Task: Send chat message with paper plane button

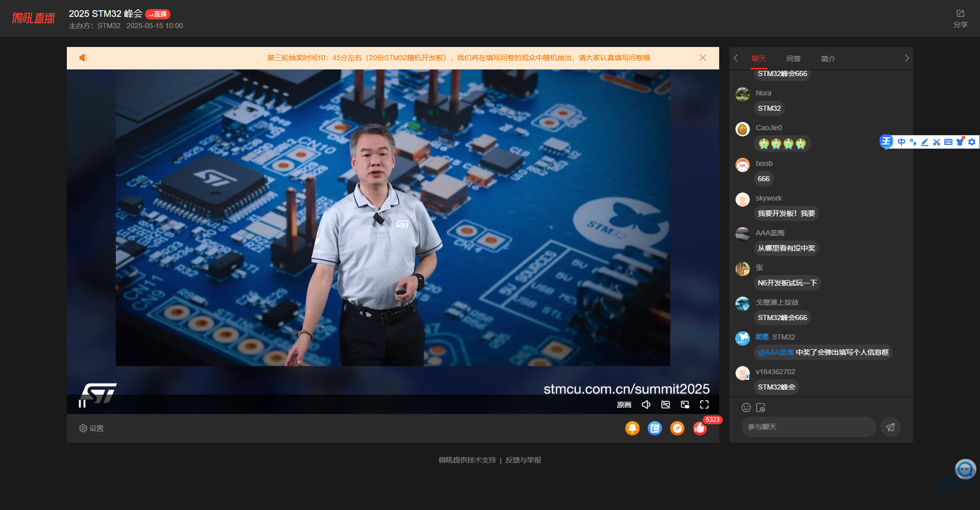Action: [890, 427]
